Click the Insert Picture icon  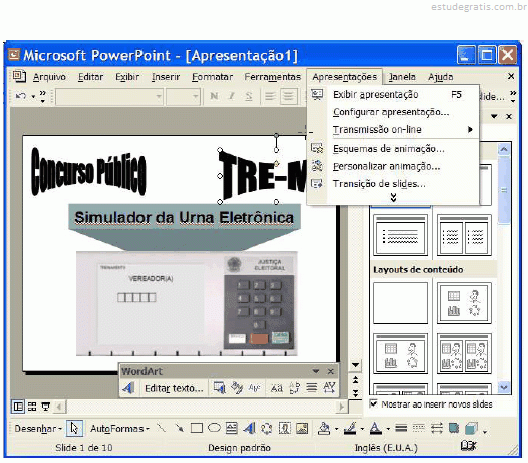(x=302, y=428)
